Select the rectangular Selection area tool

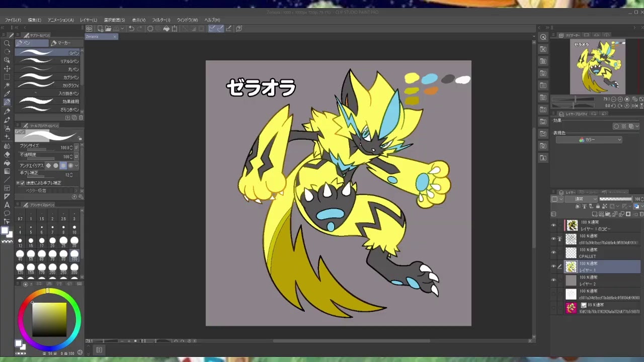click(x=7, y=77)
